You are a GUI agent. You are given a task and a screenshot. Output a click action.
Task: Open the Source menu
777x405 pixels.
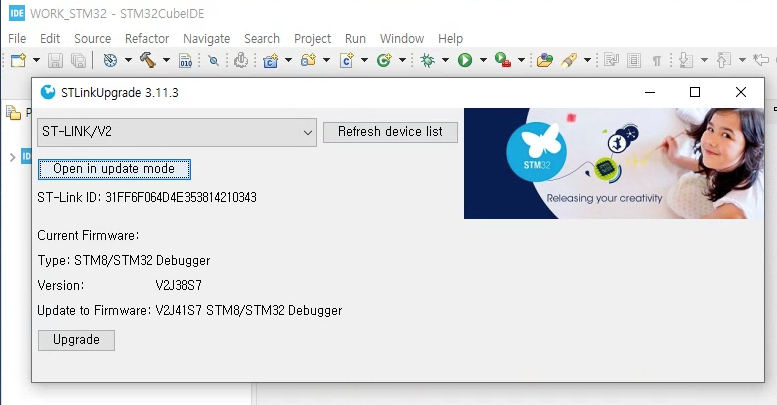point(93,39)
